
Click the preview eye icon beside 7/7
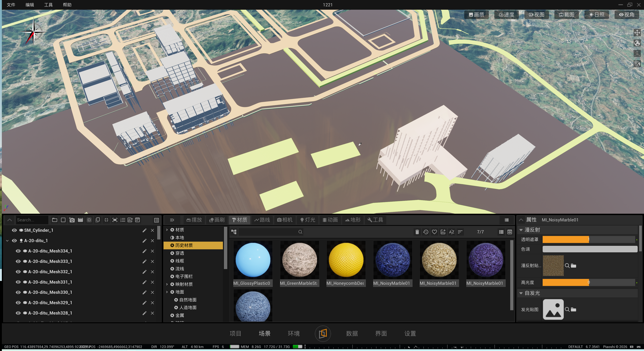pos(510,232)
